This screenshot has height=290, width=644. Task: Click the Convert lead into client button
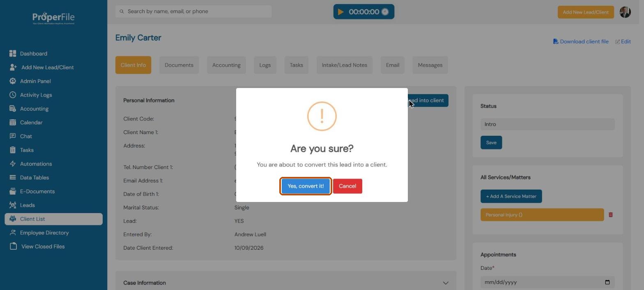pos(428,100)
